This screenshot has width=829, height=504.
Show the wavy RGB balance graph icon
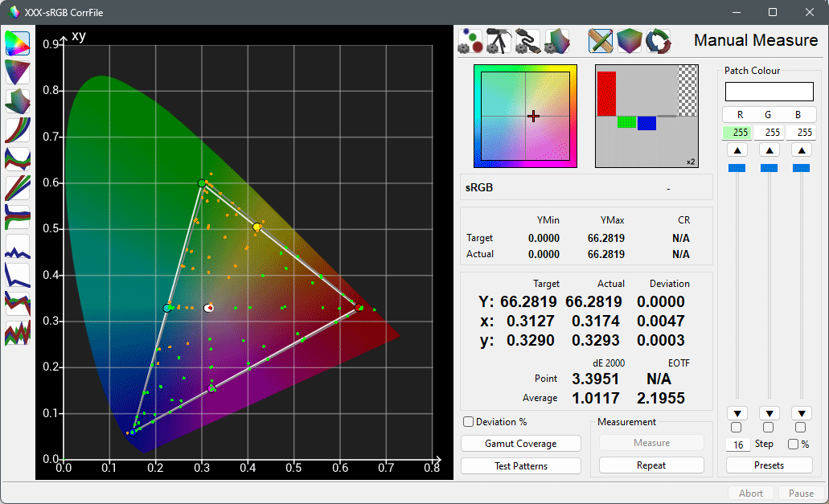(18, 159)
